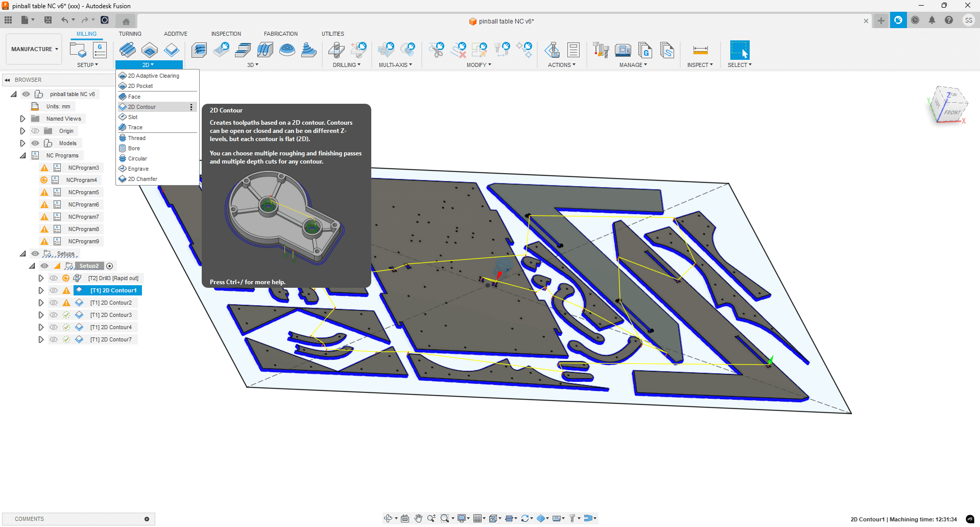Open the Machine Library icon
The image size is (980, 527).
[623, 50]
